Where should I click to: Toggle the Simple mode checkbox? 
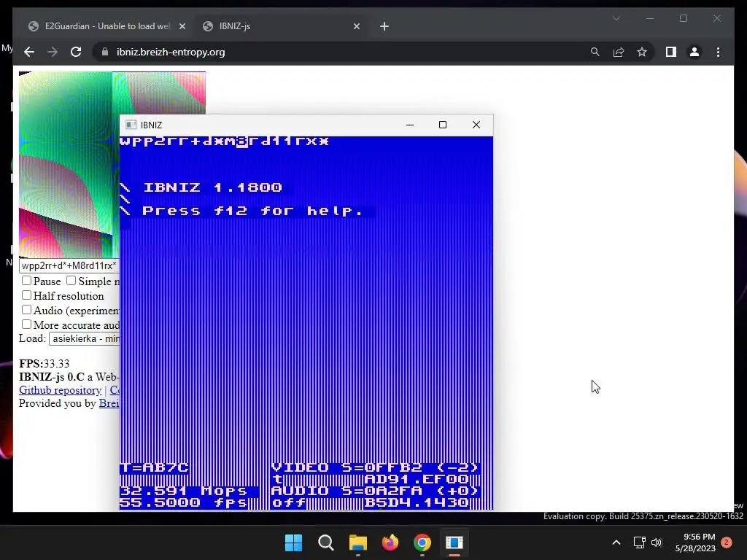click(71, 281)
